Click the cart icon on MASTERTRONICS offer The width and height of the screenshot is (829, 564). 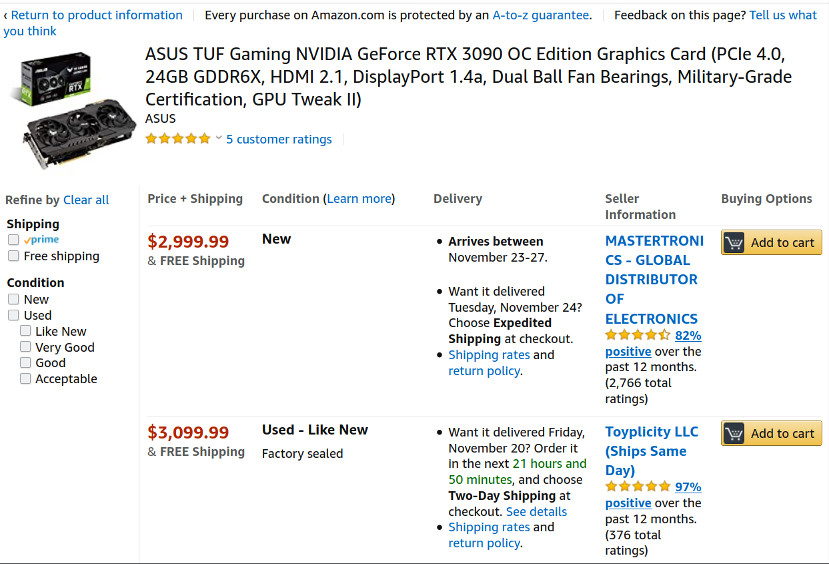tap(734, 243)
